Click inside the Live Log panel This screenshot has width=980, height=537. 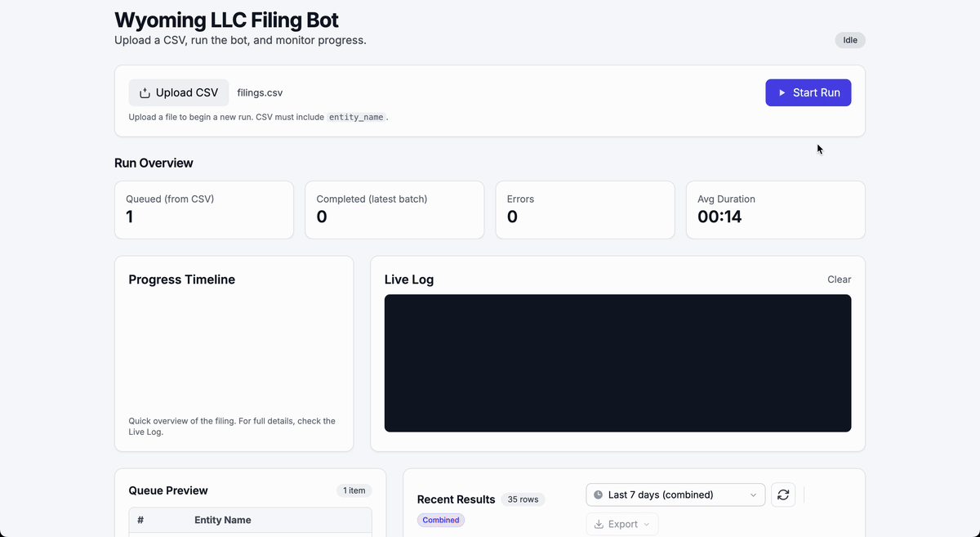click(x=617, y=362)
